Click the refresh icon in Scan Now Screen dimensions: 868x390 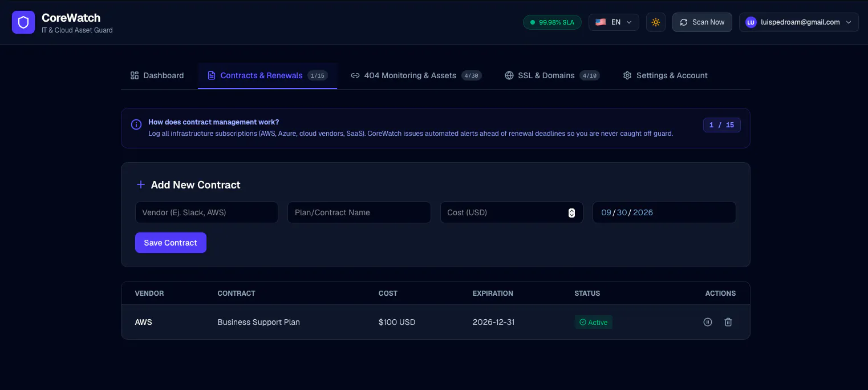[x=684, y=22]
